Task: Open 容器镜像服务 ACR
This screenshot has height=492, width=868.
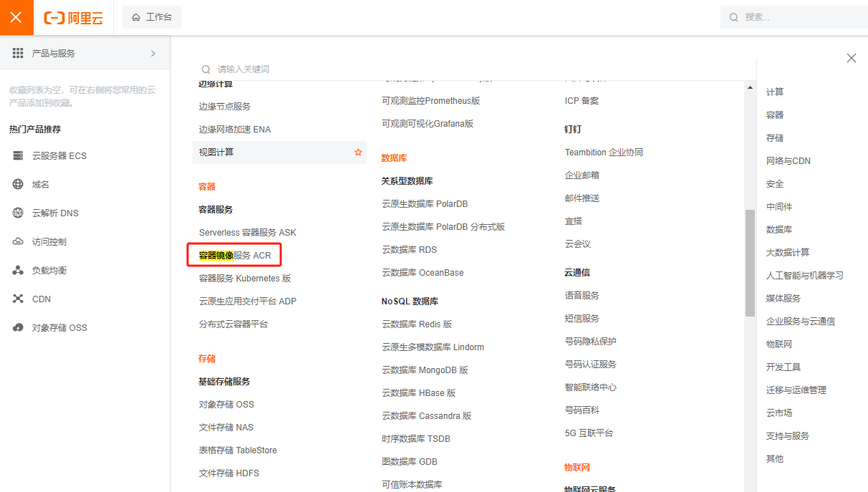Action: (x=235, y=255)
